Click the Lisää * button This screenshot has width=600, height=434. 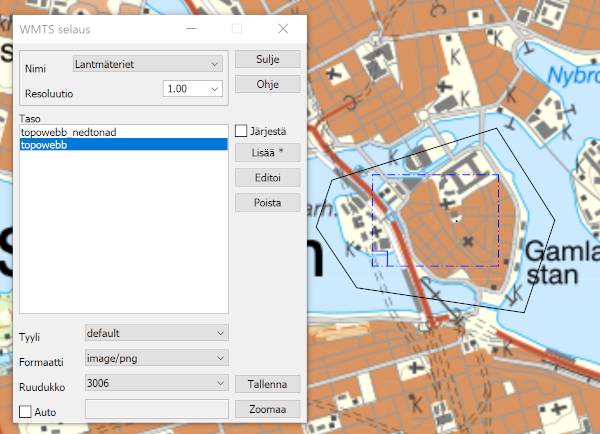point(267,153)
